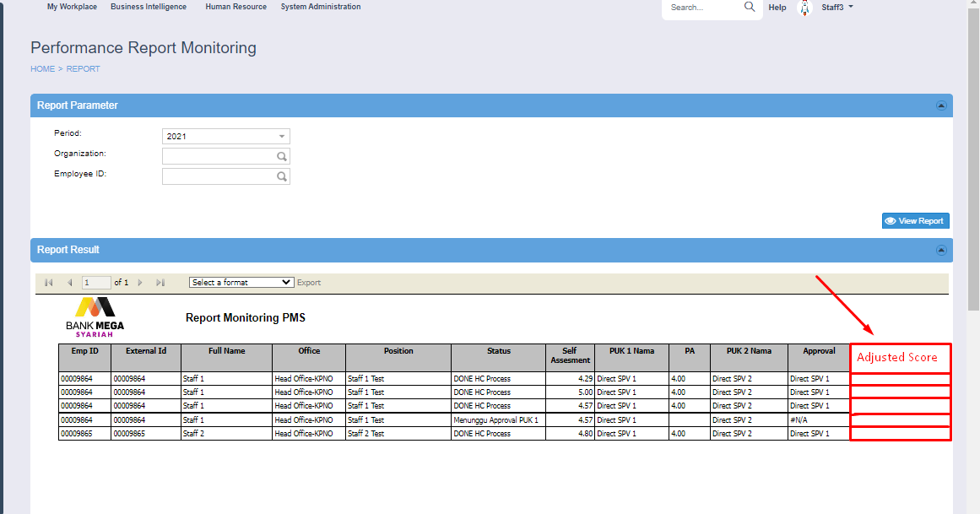Image resolution: width=980 pixels, height=514 pixels.
Task: Open Human Resource menu
Action: 236,7
